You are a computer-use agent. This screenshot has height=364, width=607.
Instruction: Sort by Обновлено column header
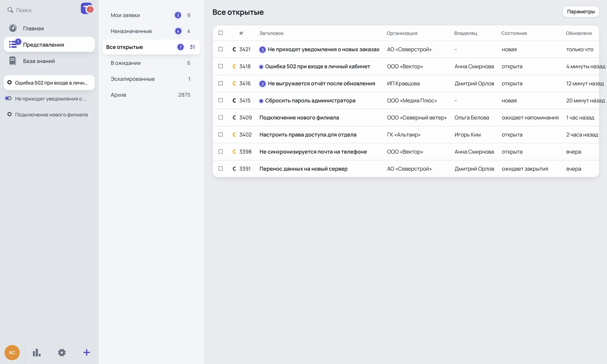click(x=579, y=33)
